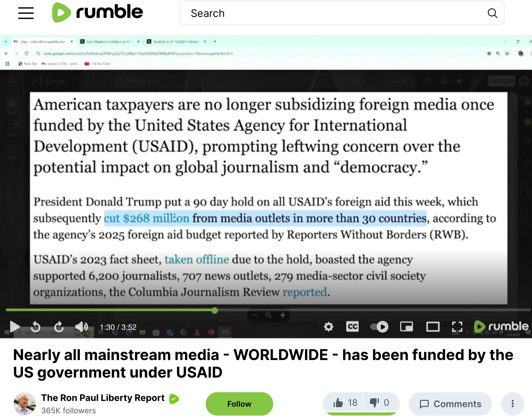
Task: Toggle closed captions CC
Action: pyautogui.click(x=352, y=327)
